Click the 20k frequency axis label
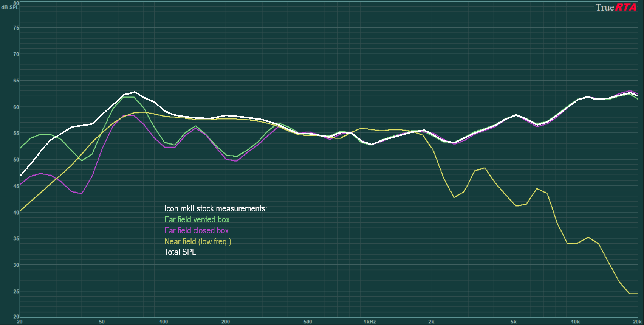Viewport: 644px width, 325px height. (x=637, y=322)
